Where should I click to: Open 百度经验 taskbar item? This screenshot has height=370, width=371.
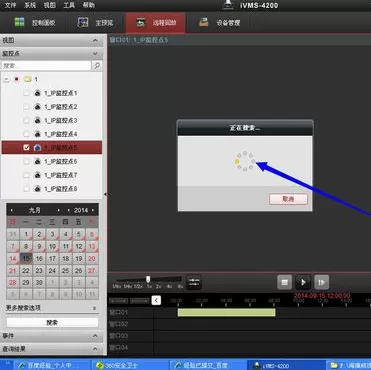(53, 365)
